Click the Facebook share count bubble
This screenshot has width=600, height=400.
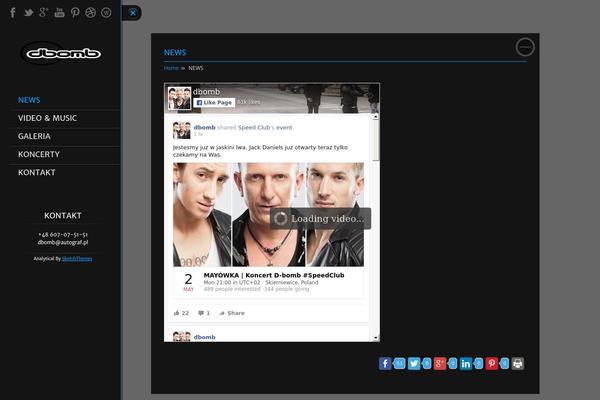coord(399,363)
